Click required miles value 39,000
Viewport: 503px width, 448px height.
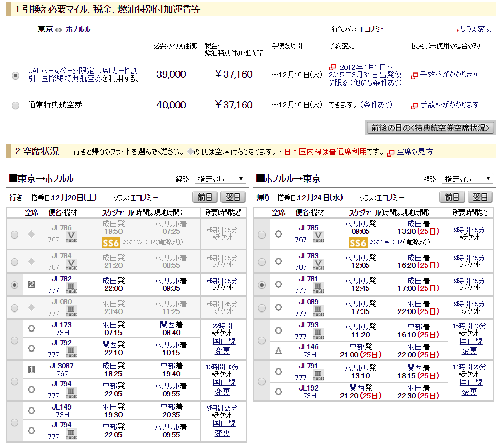[171, 74]
